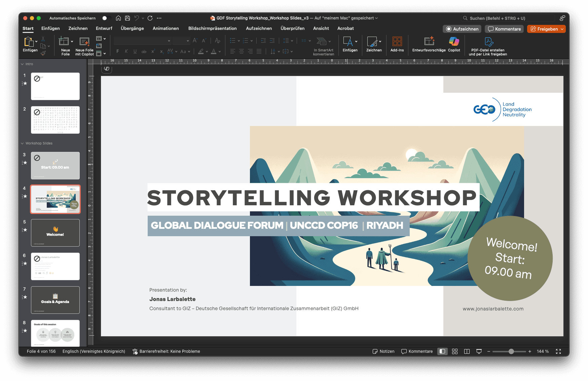Toggle normal view button in status bar

tap(442, 351)
